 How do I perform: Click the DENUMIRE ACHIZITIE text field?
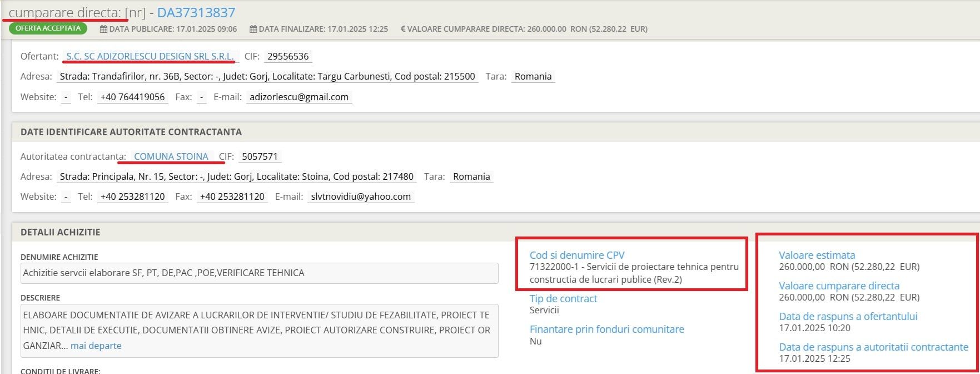click(259, 273)
